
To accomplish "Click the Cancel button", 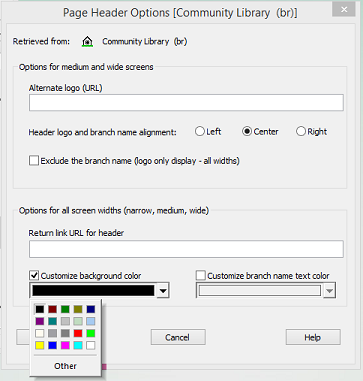I will (x=178, y=337).
